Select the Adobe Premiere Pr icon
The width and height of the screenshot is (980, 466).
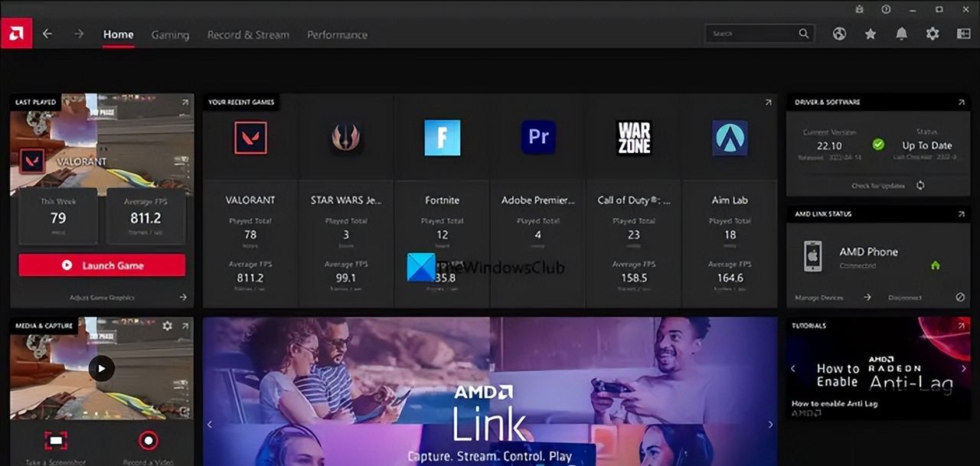(538, 138)
